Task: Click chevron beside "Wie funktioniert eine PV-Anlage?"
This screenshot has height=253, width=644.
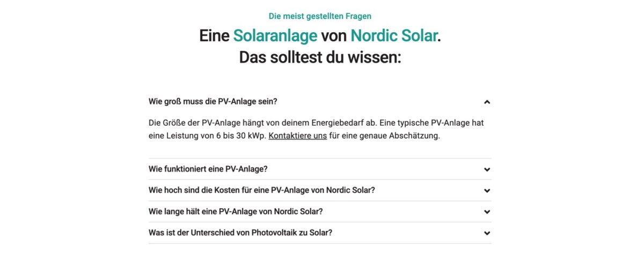Action: coord(487,169)
